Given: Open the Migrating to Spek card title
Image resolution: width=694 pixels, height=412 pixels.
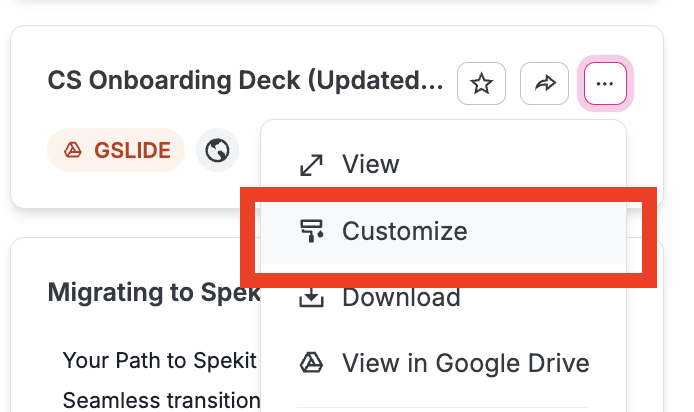Looking at the screenshot, I should point(154,293).
